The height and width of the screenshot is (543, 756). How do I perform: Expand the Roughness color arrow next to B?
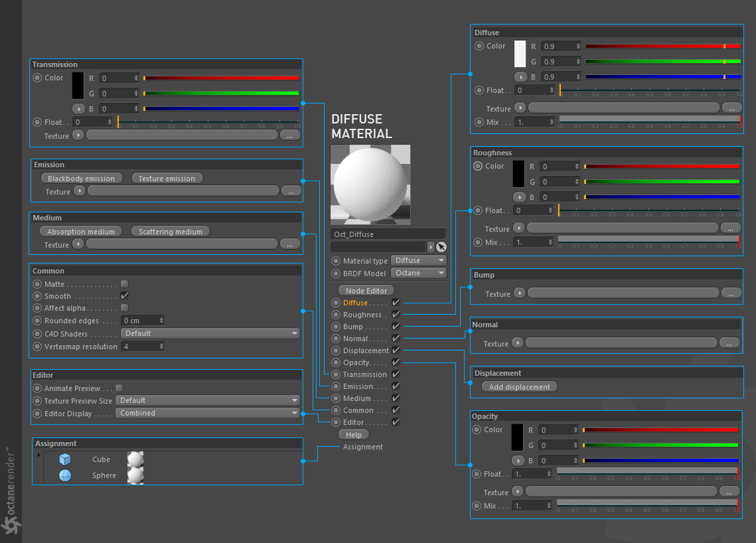pos(519,196)
